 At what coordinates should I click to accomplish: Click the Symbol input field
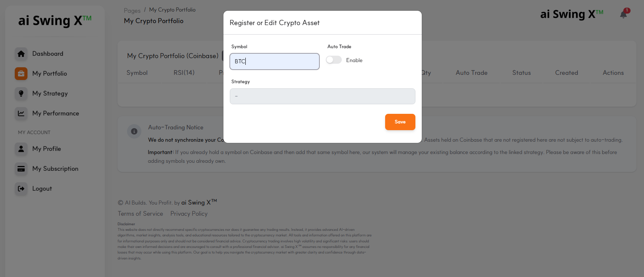tap(274, 62)
